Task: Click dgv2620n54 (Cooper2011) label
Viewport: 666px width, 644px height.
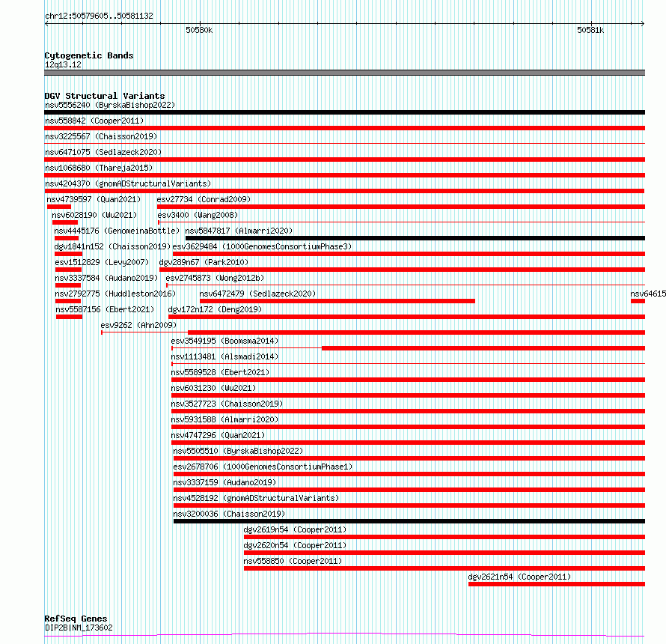Action: [x=295, y=545]
